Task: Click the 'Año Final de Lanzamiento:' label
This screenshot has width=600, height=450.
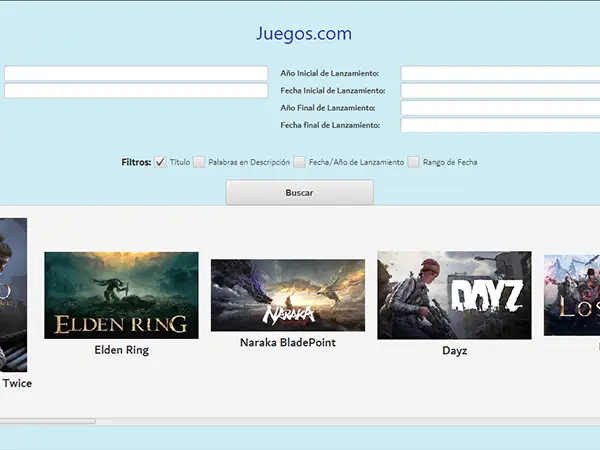Action: click(328, 108)
